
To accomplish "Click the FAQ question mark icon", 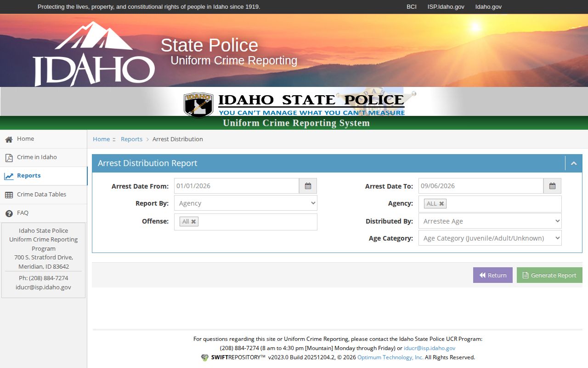I will click(9, 213).
